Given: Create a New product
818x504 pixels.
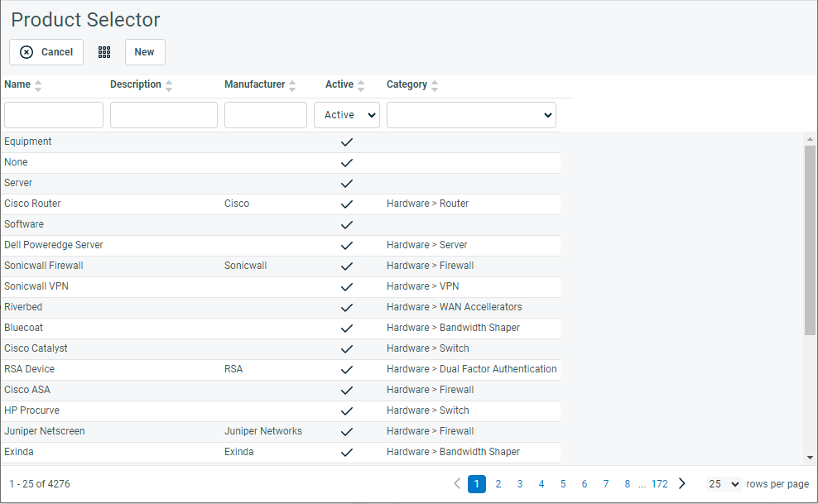Looking at the screenshot, I should (145, 52).
